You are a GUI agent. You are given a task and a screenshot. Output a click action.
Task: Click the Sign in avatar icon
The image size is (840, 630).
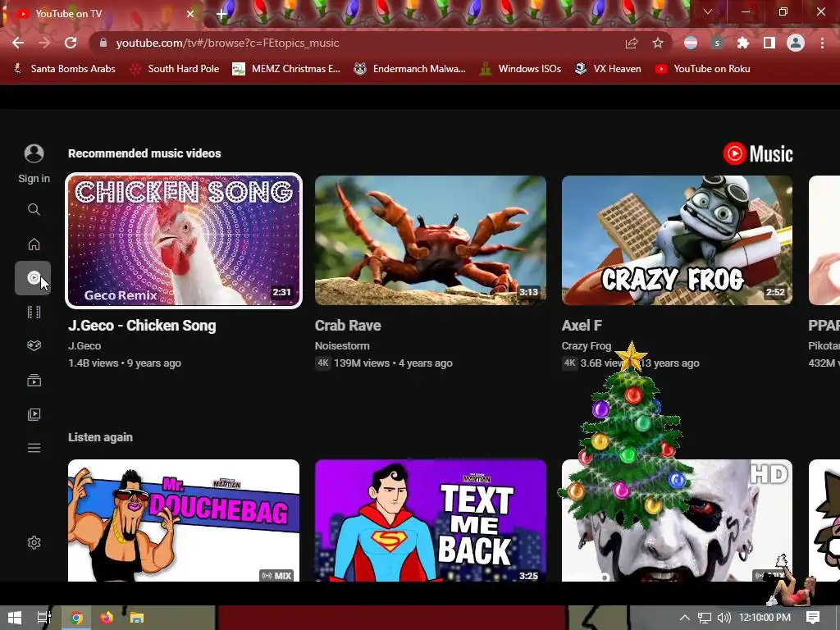34,153
